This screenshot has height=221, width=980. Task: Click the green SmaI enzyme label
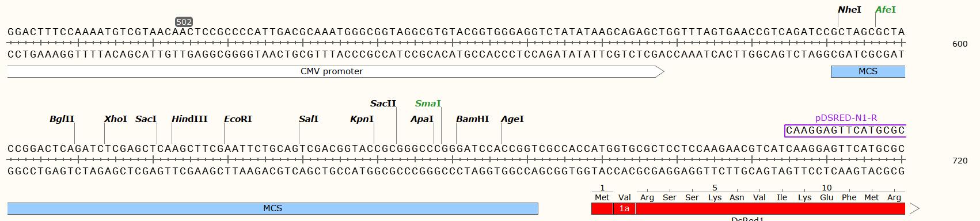(x=428, y=104)
